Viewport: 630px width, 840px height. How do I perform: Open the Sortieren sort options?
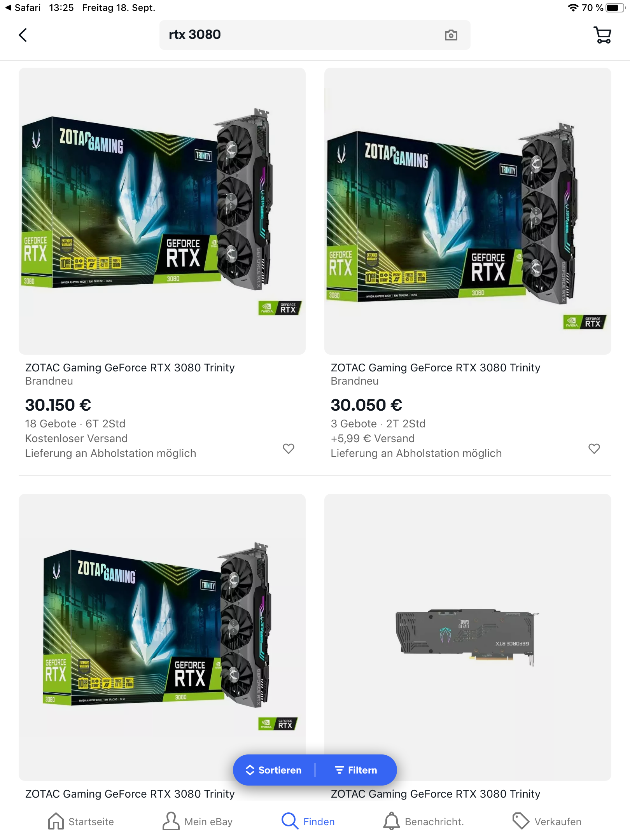[x=274, y=770]
